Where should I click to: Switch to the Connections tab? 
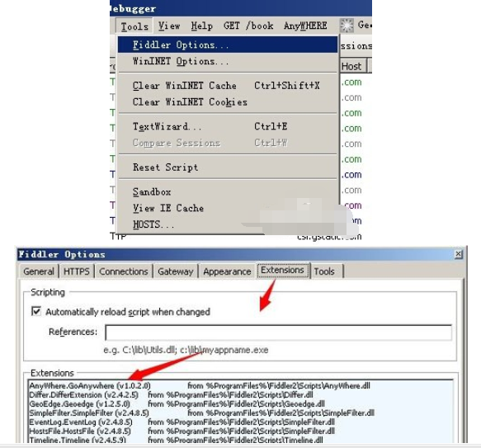pos(124,271)
